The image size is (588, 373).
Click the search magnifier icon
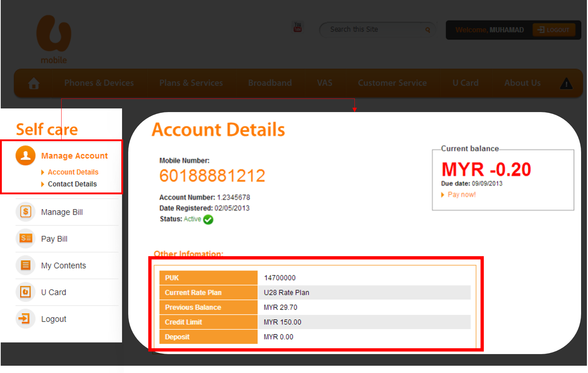(x=428, y=30)
